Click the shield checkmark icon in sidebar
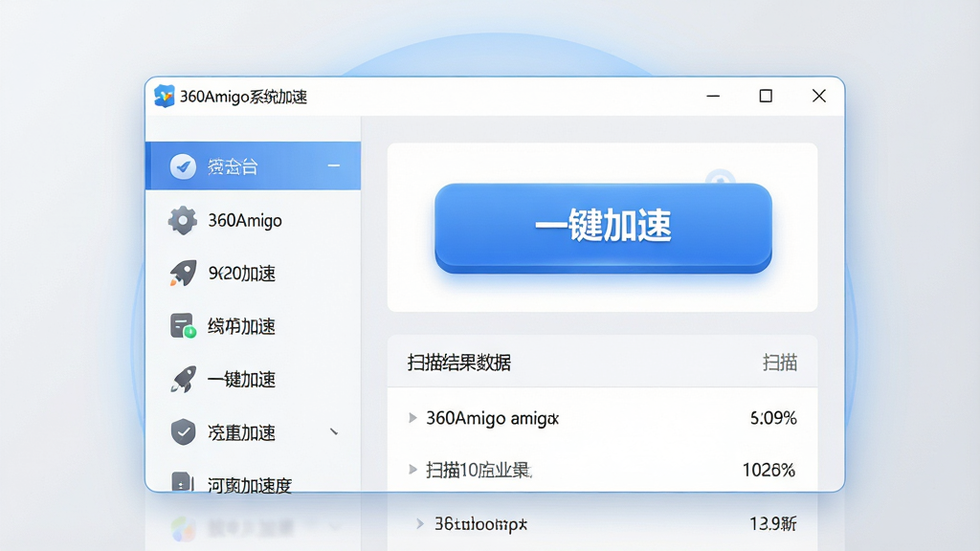 click(183, 432)
